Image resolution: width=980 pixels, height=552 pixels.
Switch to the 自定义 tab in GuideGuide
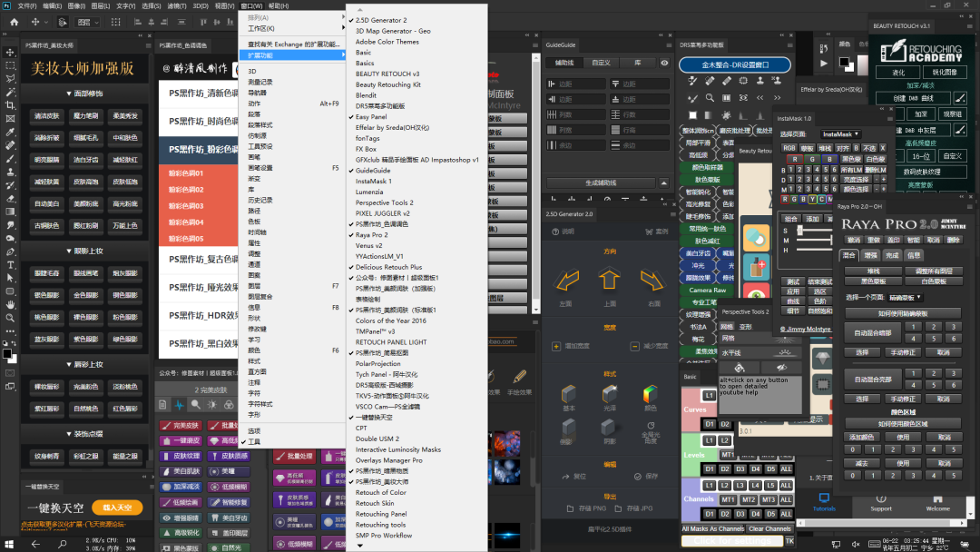click(602, 64)
